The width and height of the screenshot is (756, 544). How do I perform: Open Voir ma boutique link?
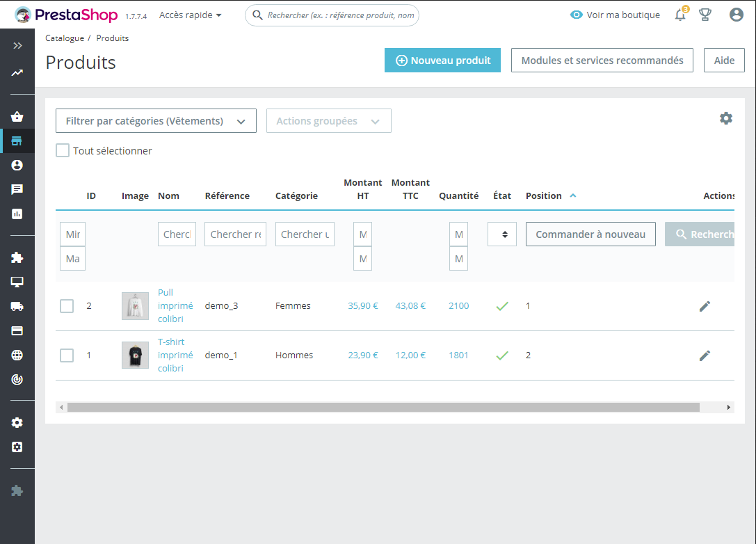(x=615, y=15)
